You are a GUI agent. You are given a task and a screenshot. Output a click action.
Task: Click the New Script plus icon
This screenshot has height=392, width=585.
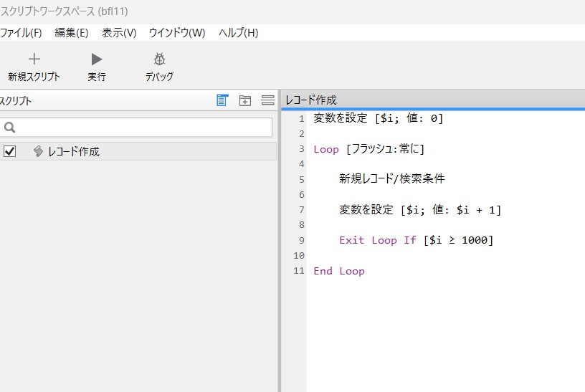[x=34, y=59]
